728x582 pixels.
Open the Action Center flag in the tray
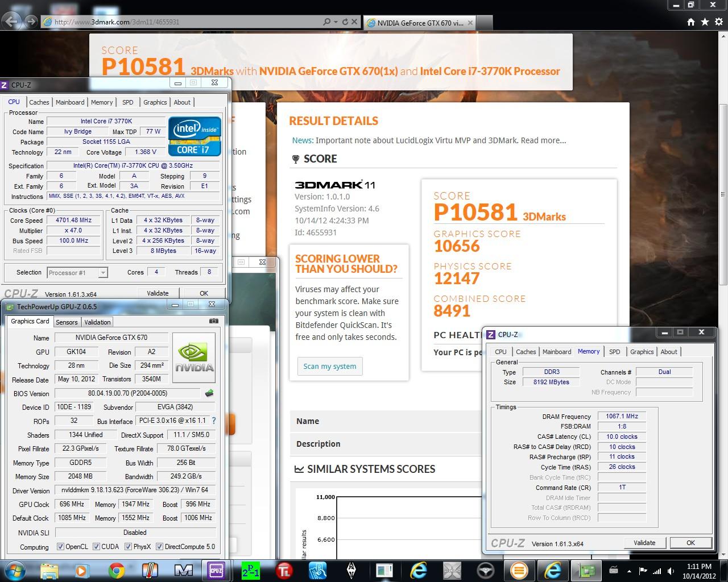tap(643, 570)
